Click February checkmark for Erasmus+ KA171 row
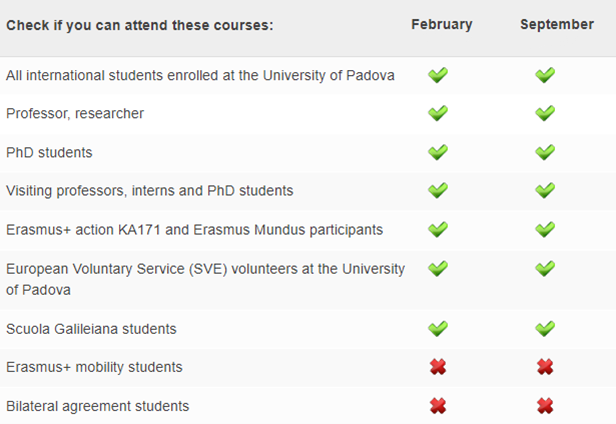This screenshot has height=424, width=616. [438, 229]
